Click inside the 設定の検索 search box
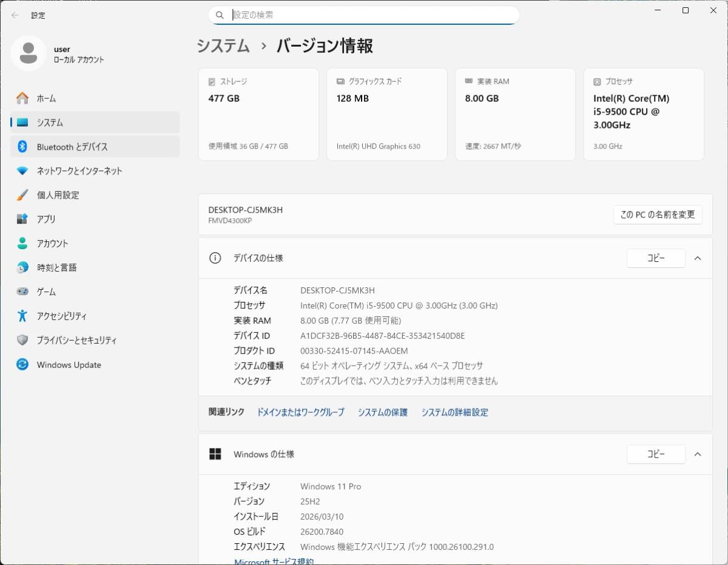The width and height of the screenshot is (728, 565). click(364, 15)
